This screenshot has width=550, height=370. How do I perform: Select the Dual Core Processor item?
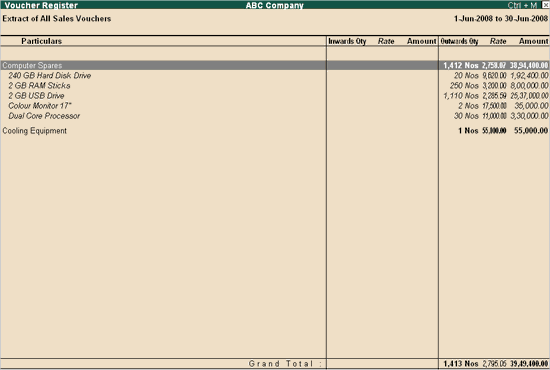[x=44, y=116]
